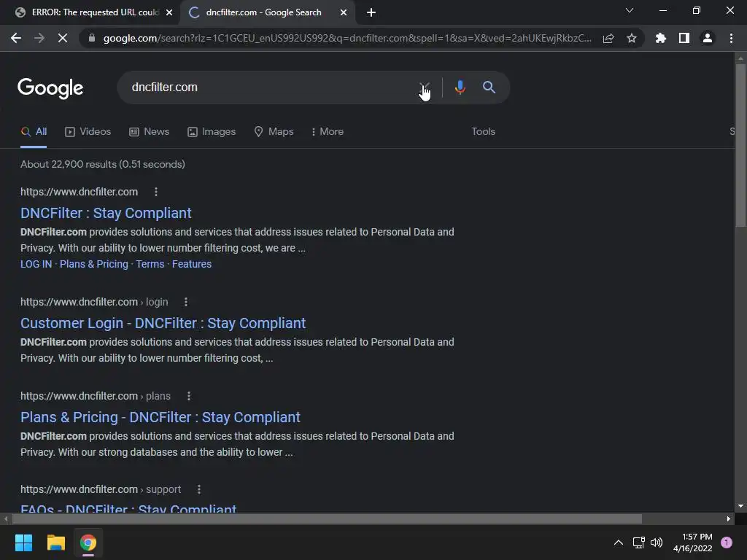The height and width of the screenshot is (560, 747).
Task: Click the Chrome taskbar icon
Action: [x=88, y=542]
